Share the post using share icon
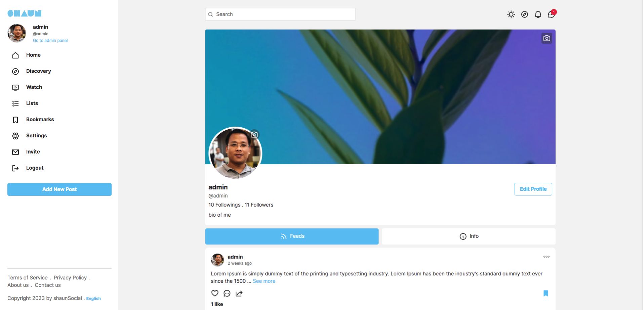Image resolution: width=644 pixels, height=310 pixels. click(x=239, y=293)
